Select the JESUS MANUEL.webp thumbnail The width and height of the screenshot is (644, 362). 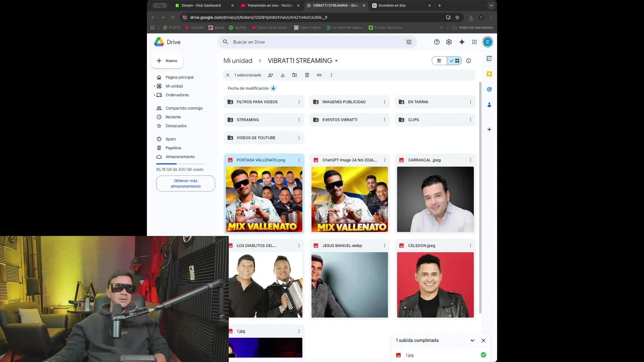tap(350, 285)
